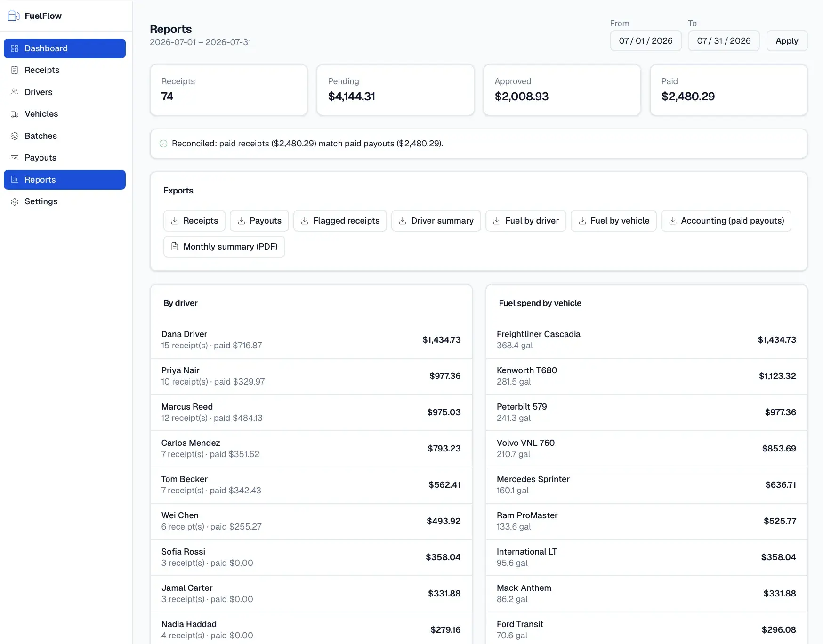Click the Ram ProMaster row
823x644 pixels.
pyautogui.click(x=646, y=521)
